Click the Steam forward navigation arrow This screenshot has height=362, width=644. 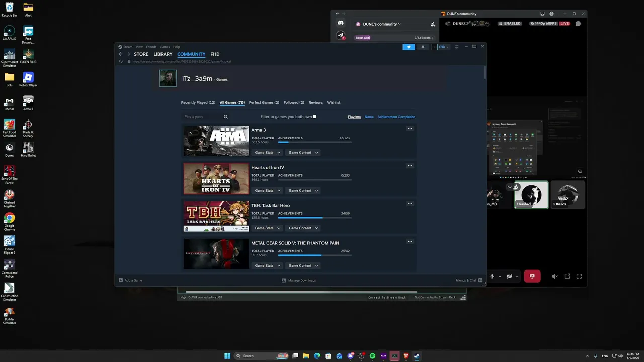128,54
